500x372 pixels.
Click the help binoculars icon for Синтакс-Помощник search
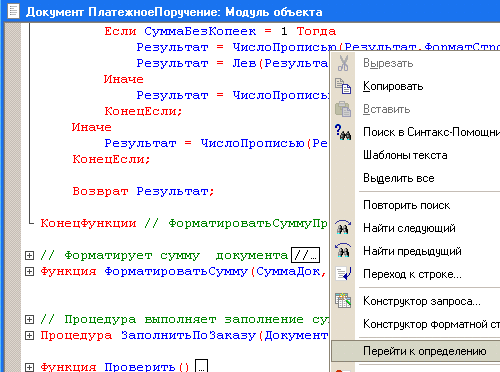click(343, 132)
